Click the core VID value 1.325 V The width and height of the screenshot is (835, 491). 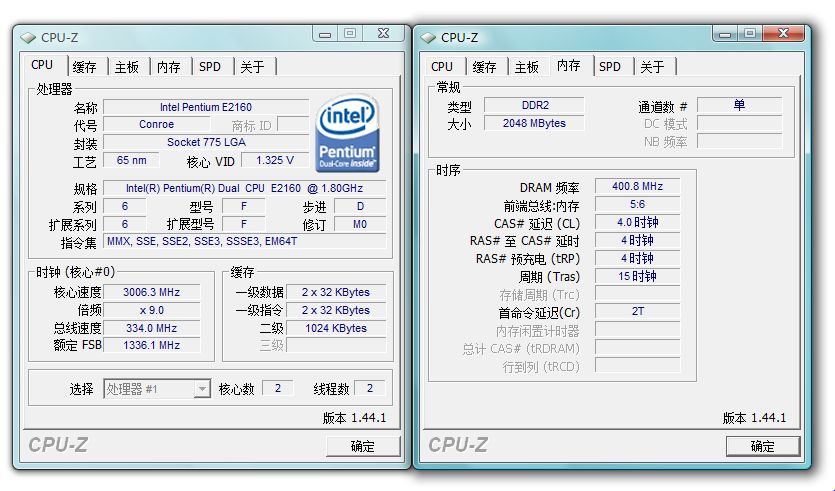pos(275,160)
